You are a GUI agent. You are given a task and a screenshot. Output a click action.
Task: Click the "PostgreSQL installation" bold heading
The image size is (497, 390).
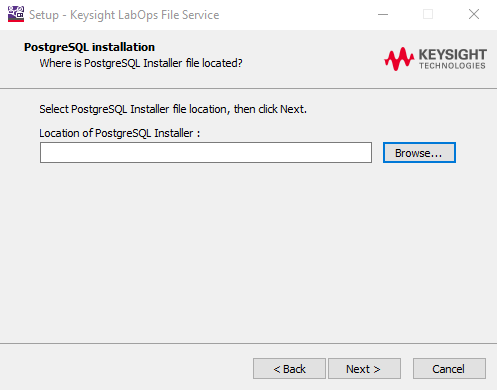pyautogui.click(x=89, y=47)
